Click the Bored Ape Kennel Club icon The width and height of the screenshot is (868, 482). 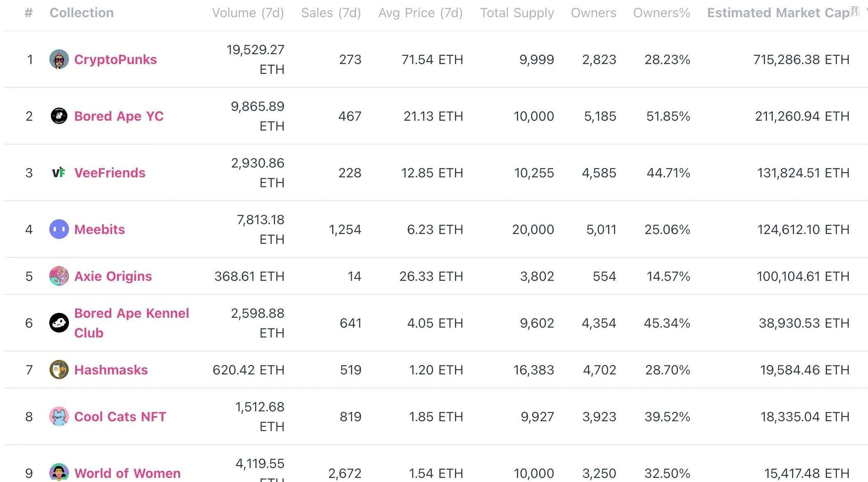click(x=59, y=323)
